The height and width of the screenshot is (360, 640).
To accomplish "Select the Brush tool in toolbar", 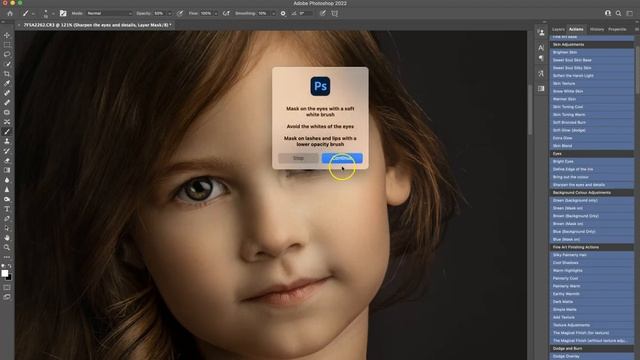I will click(7, 131).
